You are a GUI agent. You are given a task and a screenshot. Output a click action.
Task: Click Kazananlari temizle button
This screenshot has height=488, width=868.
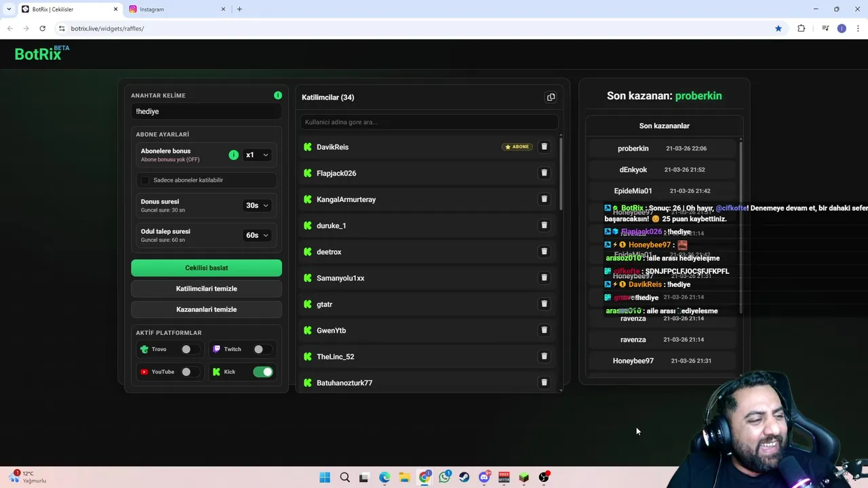point(206,309)
